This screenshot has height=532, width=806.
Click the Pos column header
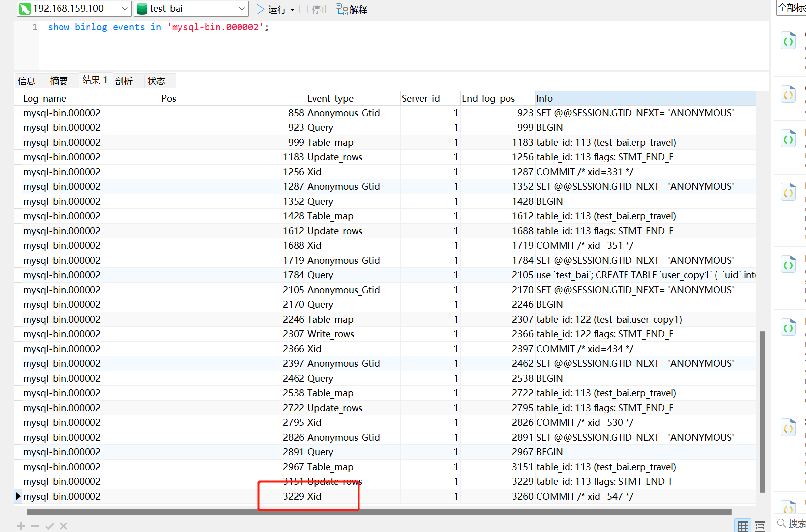(x=233, y=98)
